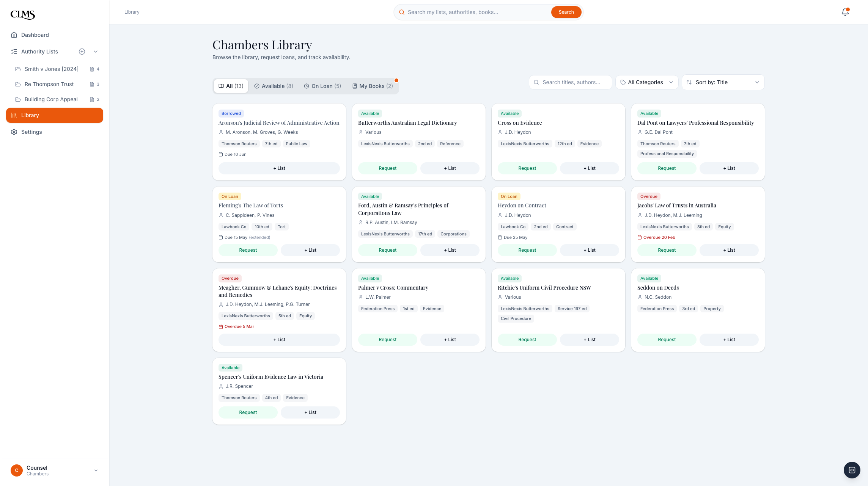Image resolution: width=868 pixels, height=486 pixels.
Task: Click the Professional Responsibility category tag
Action: (x=667, y=154)
